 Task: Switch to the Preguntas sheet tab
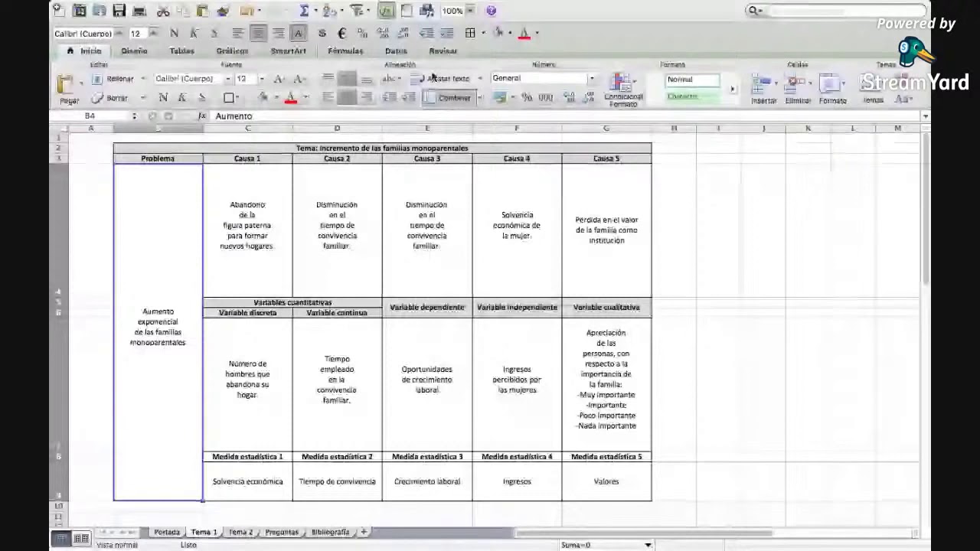[x=282, y=532]
